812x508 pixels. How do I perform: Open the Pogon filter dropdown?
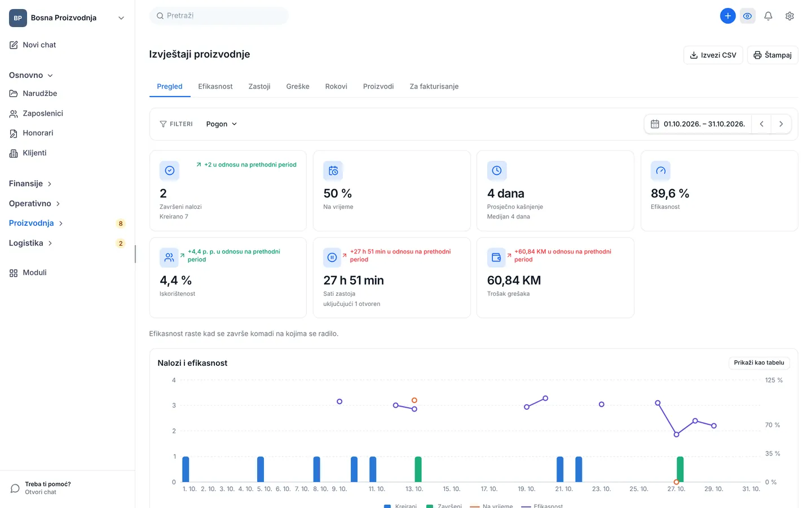(221, 124)
